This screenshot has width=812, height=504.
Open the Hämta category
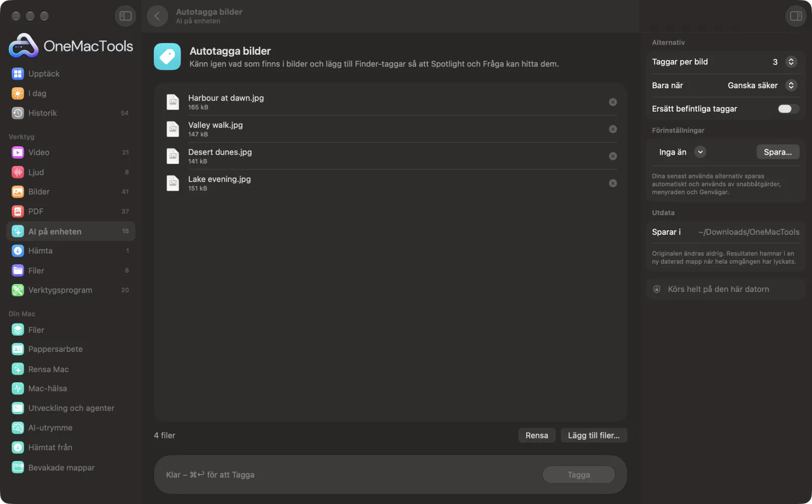click(x=71, y=250)
